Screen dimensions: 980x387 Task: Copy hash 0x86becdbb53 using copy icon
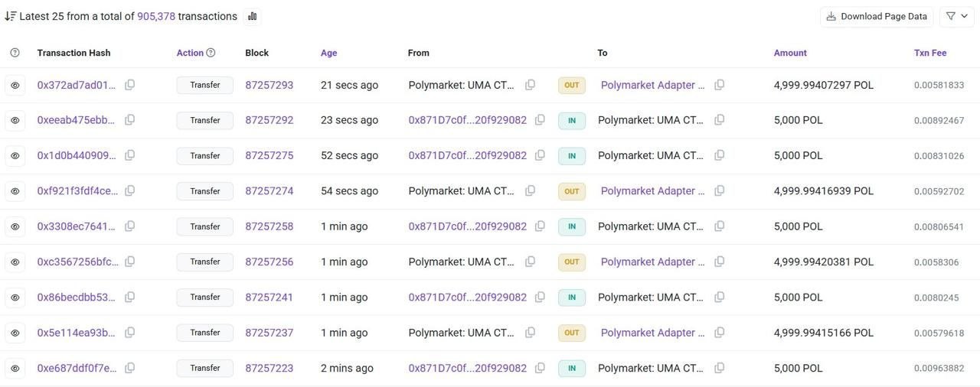pos(129,297)
